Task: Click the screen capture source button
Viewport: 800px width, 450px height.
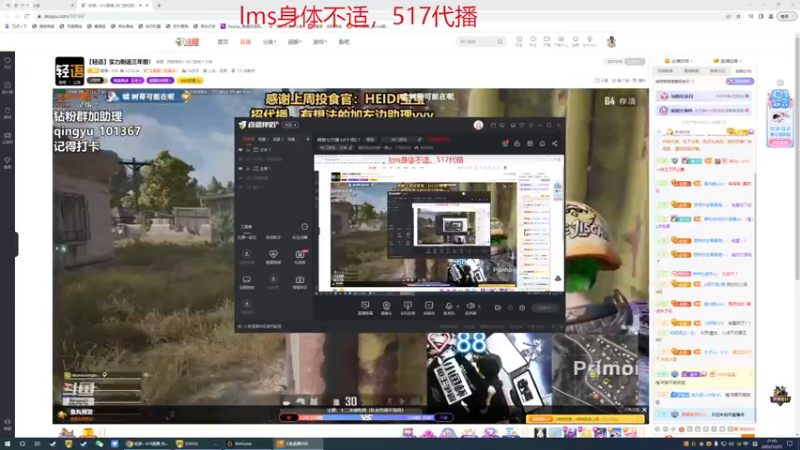Action: point(365,307)
